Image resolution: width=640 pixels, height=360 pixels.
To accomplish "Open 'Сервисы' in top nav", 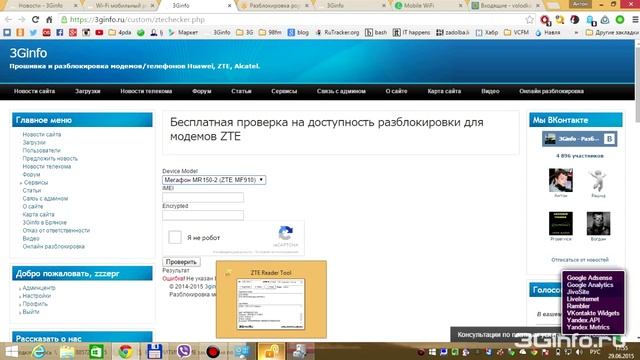I will 284,91.
